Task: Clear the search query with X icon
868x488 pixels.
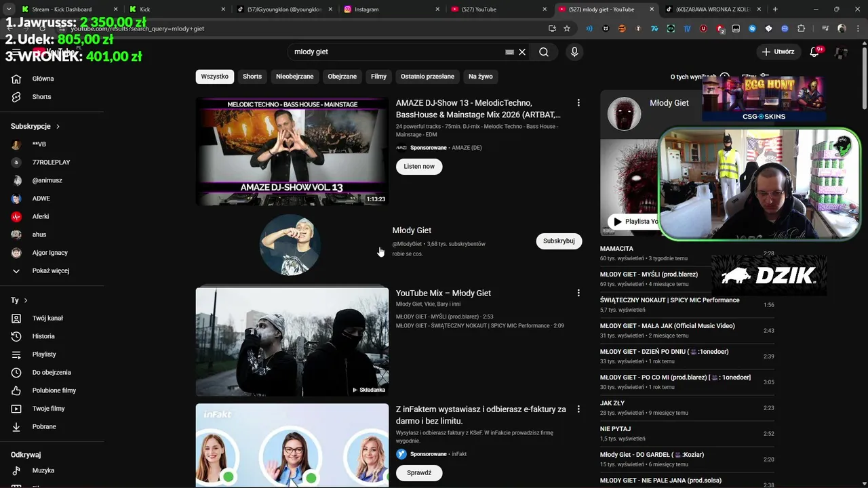Action: point(522,52)
